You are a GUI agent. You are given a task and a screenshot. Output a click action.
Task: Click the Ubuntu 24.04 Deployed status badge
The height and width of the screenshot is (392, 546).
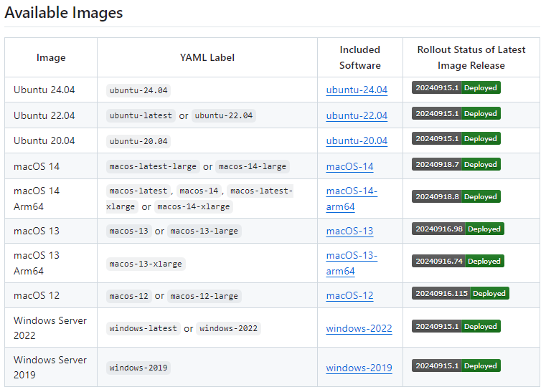click(x=456, y=87)
